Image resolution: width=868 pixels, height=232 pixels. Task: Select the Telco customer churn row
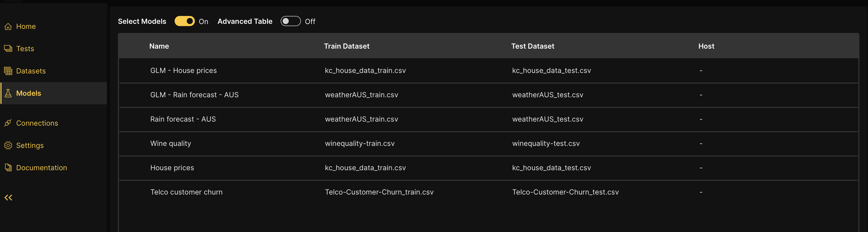click(186, 192)
